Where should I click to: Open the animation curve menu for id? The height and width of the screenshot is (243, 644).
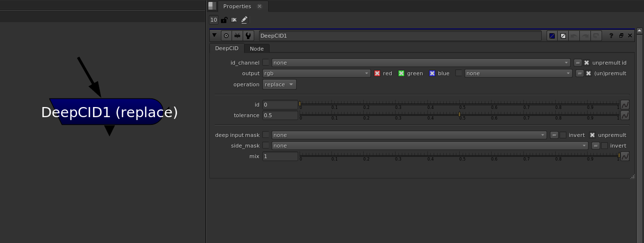coord(625,105)
